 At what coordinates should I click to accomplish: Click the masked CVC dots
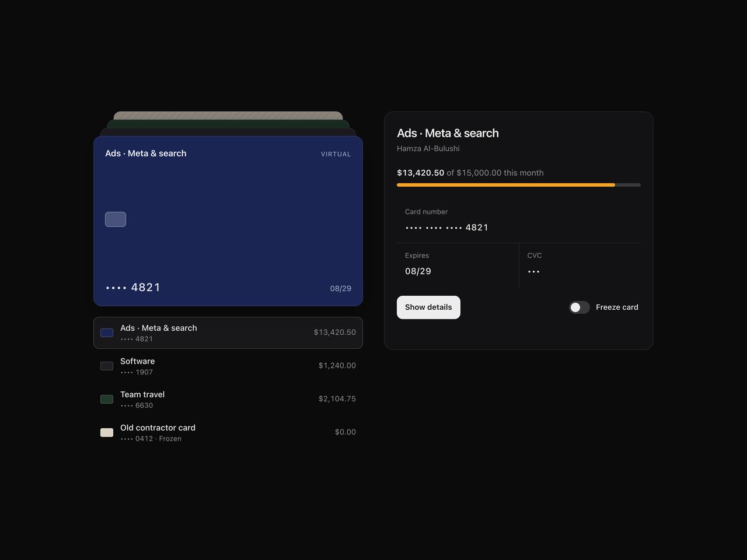[533, 271]
